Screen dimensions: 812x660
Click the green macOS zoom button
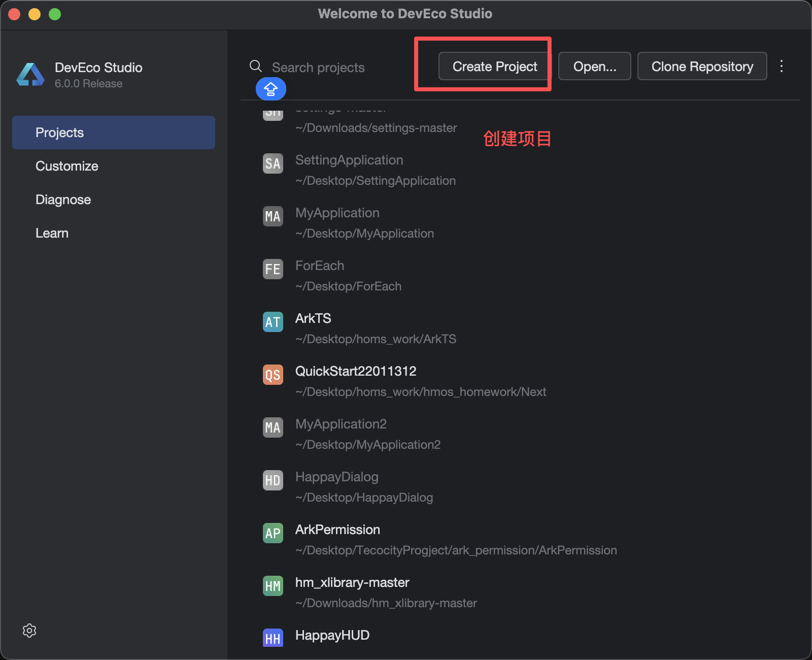coord(55,14)
